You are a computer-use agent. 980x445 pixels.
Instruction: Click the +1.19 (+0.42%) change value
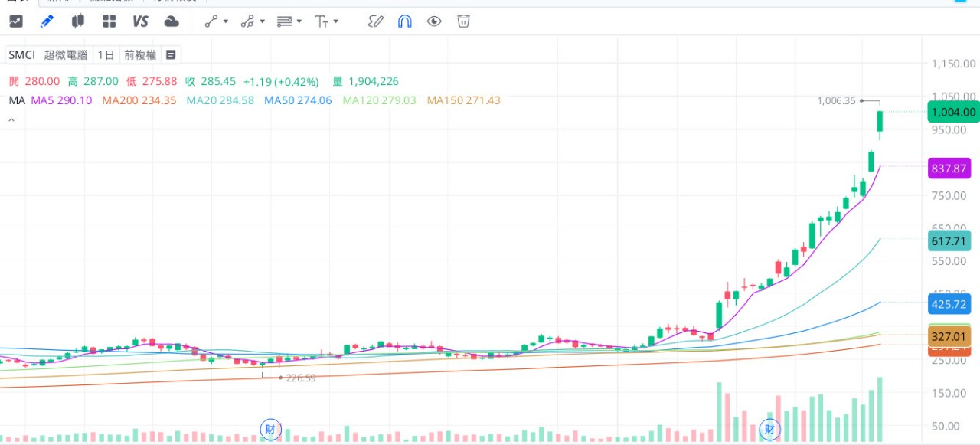pyautogui.click(x=281, y=81)
